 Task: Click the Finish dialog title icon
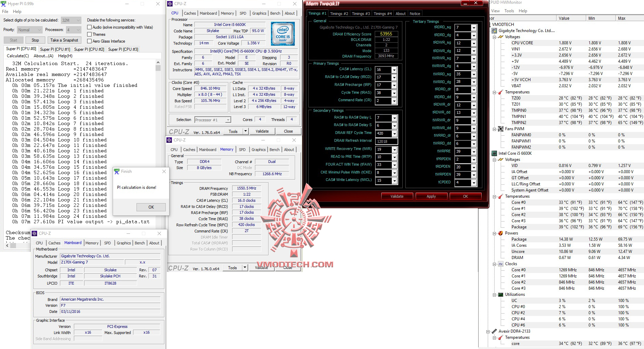pos(117,171)
